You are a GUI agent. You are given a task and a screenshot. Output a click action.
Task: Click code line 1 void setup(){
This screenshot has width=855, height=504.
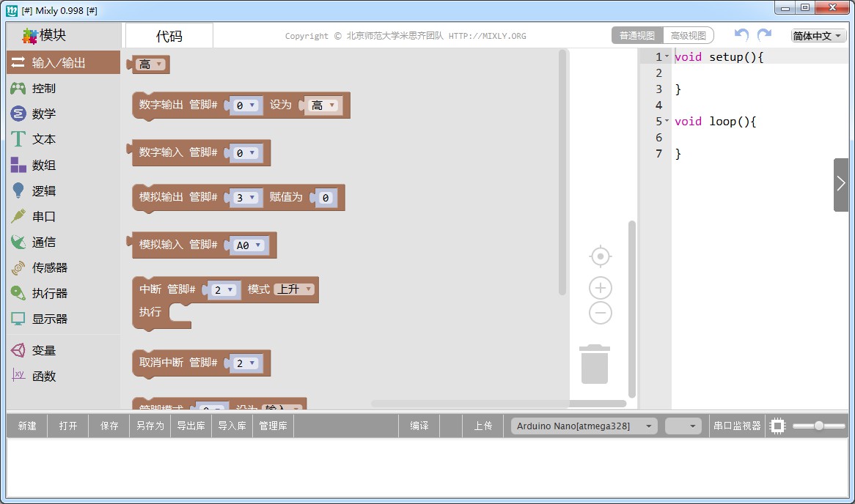pyautogui.click(x=719, y=56)
